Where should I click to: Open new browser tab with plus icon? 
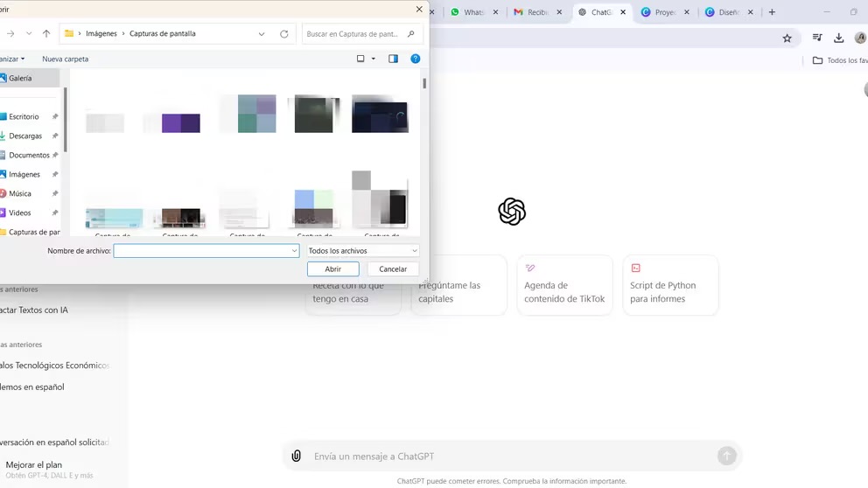click(x=772, y=12)
